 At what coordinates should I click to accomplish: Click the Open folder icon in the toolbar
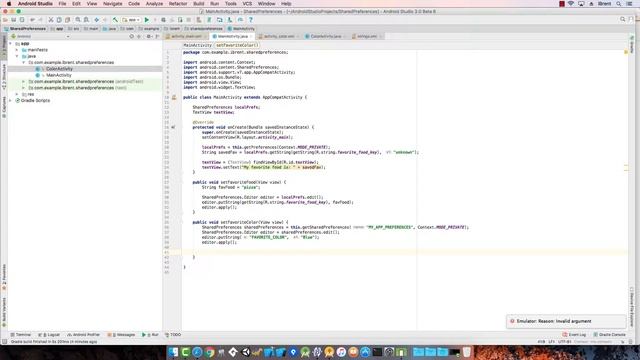pyautogui.click(x=5, y=20)
